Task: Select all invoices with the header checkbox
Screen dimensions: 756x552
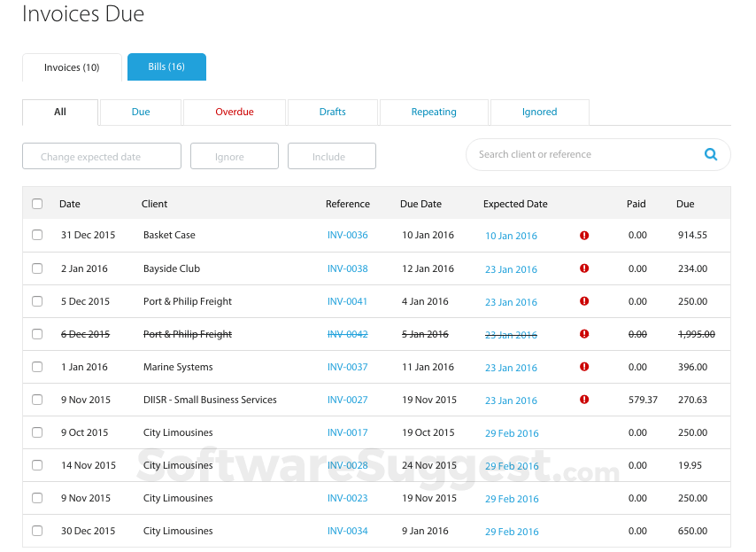Action: 36,203
